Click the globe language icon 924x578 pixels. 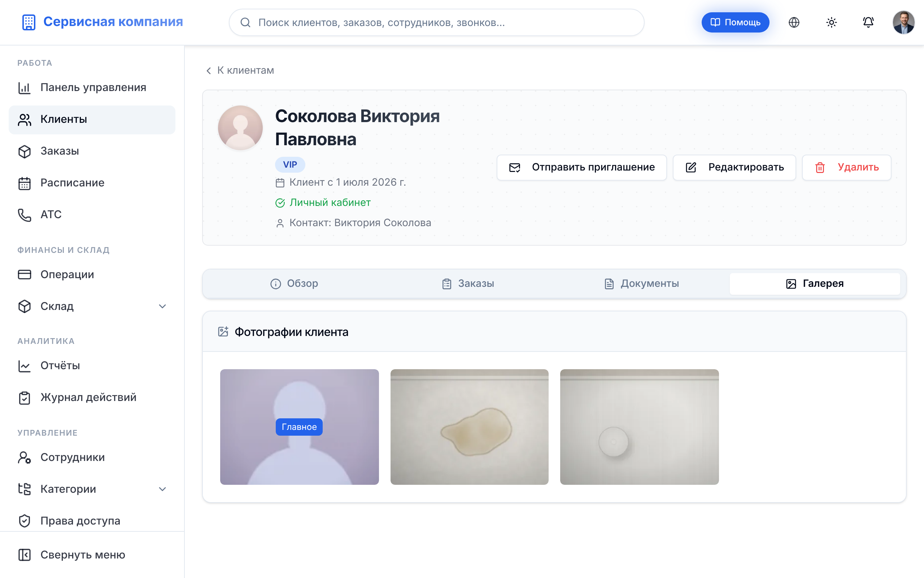(x=794, y=22)
